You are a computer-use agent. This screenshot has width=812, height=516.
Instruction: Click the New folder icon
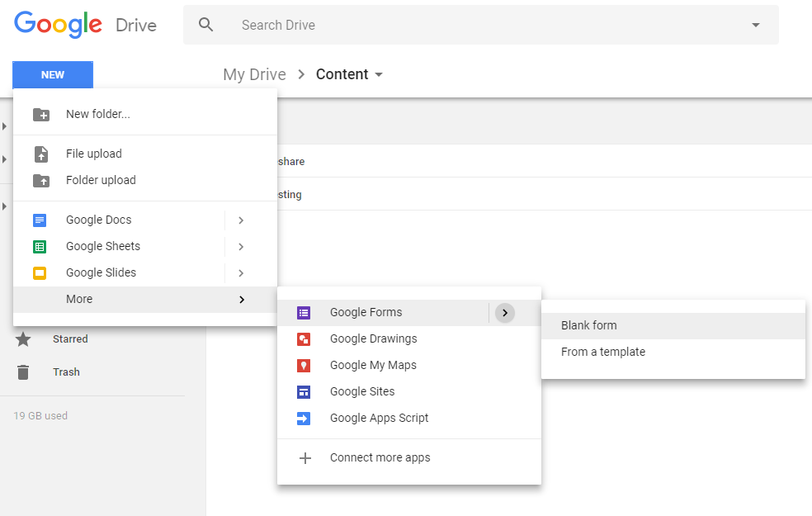[x=41, y=115]
